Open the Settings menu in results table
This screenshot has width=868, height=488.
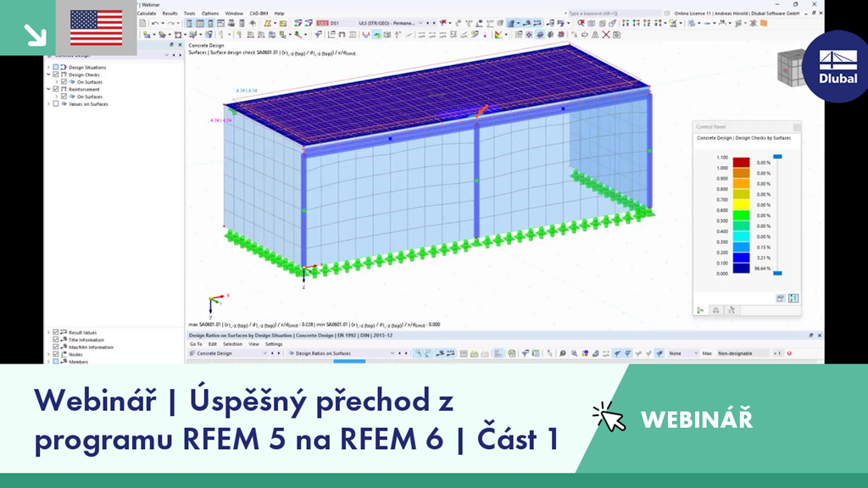pyautogui.click(x=274, y=344)
